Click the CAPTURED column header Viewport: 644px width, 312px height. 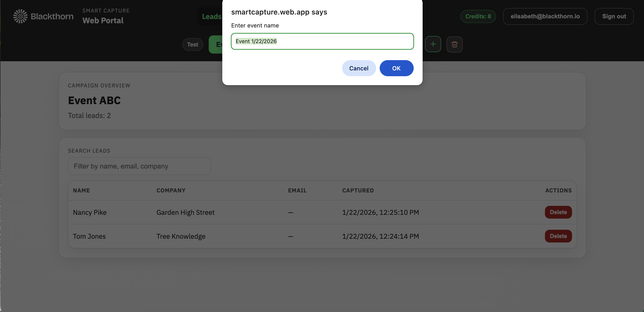coord(358,190)
